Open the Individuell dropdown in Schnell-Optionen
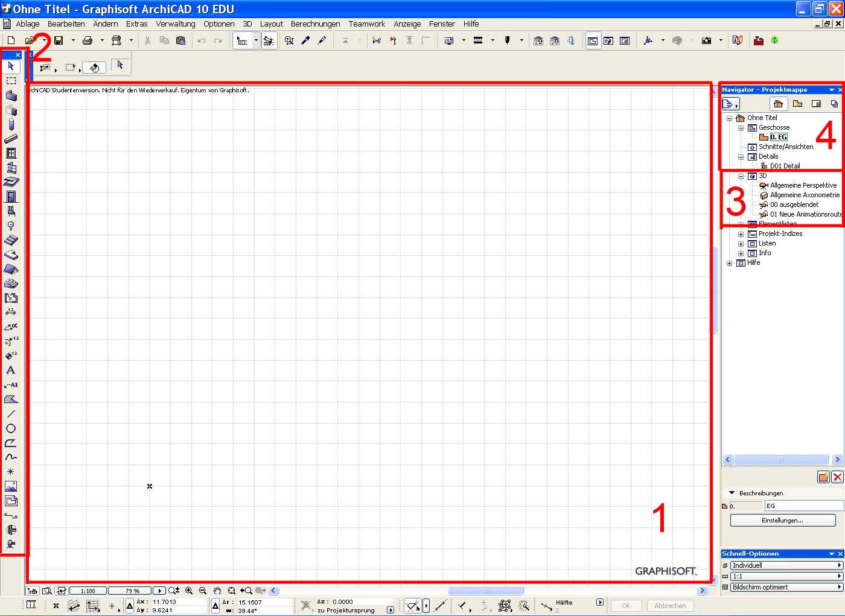Image resolution: width=845 pixels, height=616 pixels. click(786, 565)
